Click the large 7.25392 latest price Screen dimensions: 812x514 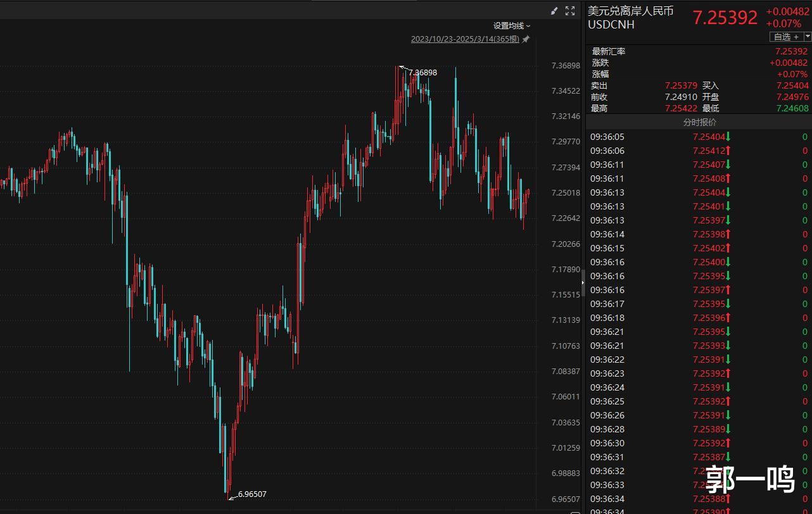click(725, 18)
